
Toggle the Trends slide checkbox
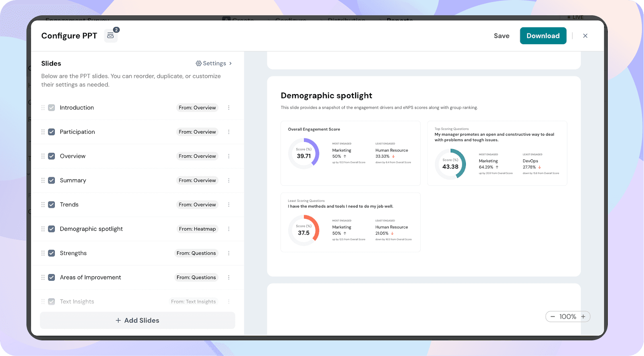(x=52, y=205)
